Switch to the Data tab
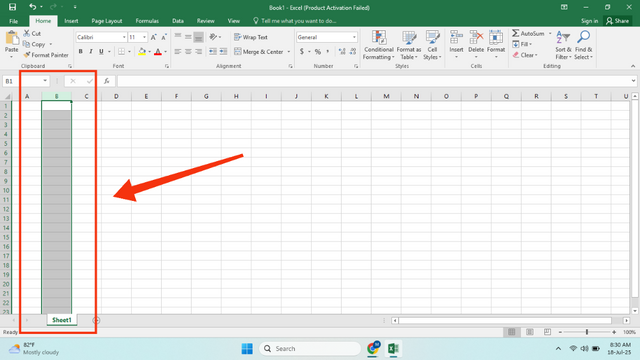Screen dimensions: 640x360 point(178,21)
